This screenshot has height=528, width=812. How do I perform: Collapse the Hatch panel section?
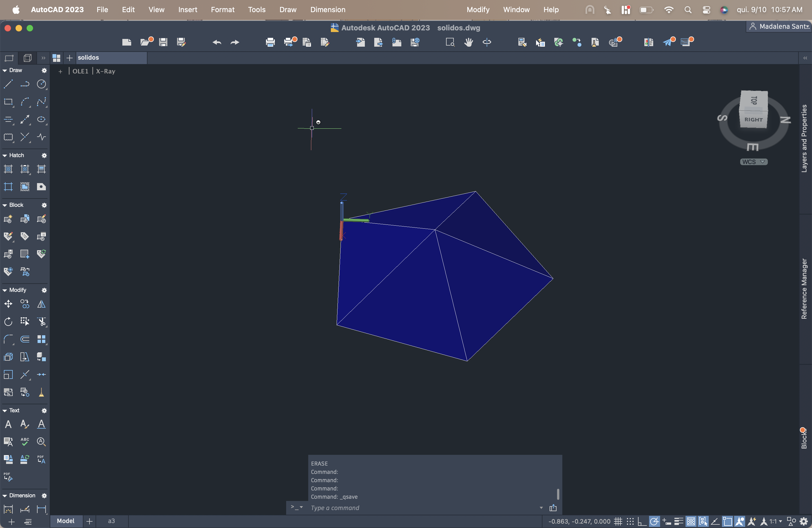tap(5, 155)
